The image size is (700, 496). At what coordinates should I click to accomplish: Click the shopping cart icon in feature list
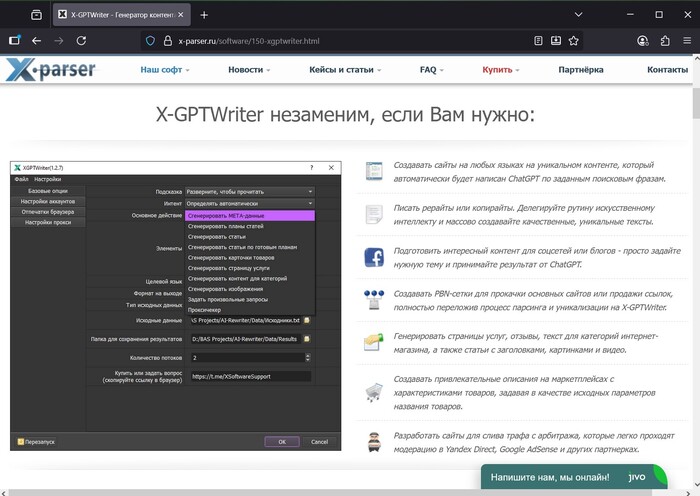(374, 391)
